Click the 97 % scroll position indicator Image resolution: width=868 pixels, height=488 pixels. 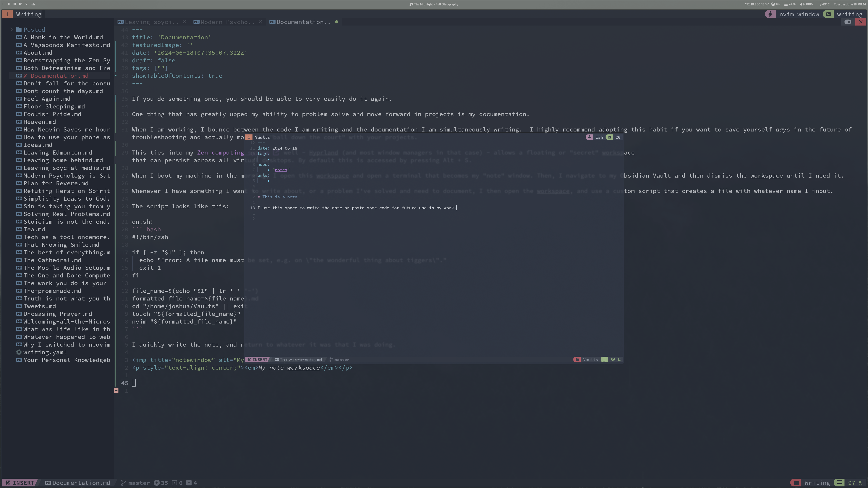coord(855,483)
